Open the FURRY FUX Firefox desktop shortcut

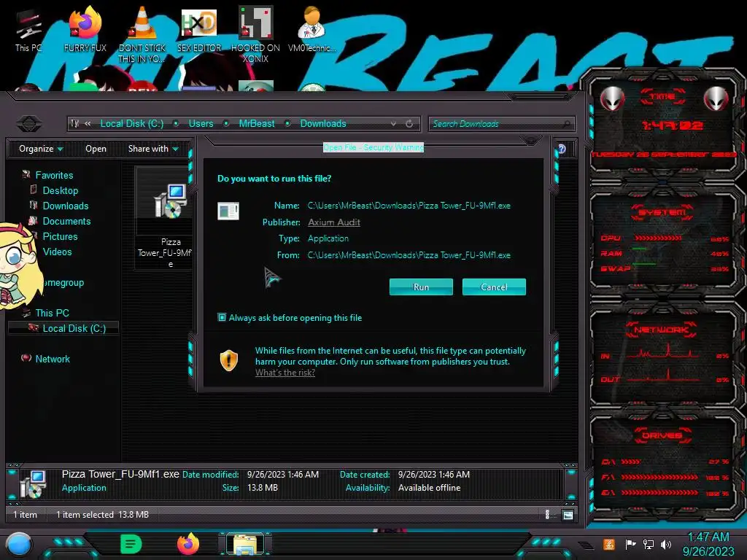85,31
